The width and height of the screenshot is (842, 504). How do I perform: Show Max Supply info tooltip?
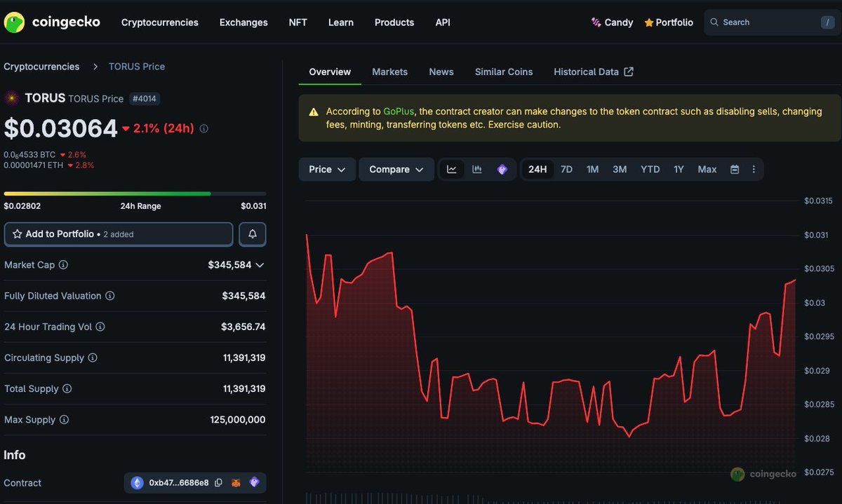click(x=64, y=419)
